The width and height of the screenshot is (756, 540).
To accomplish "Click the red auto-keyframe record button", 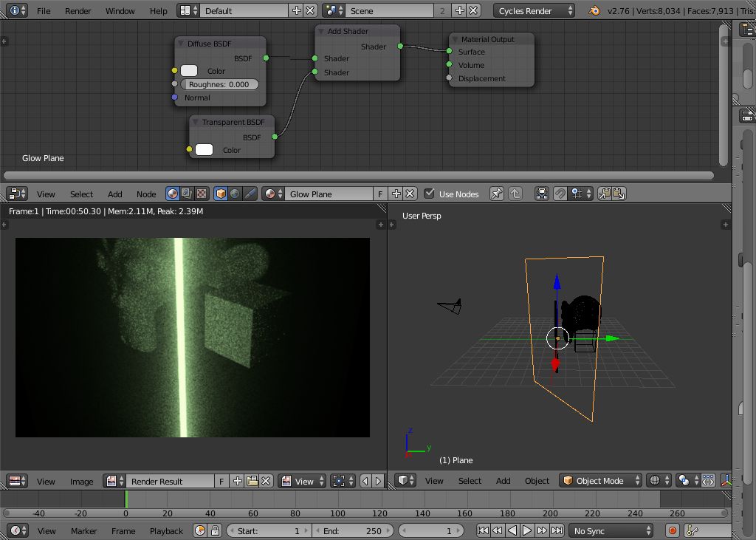I will [672, 530].
